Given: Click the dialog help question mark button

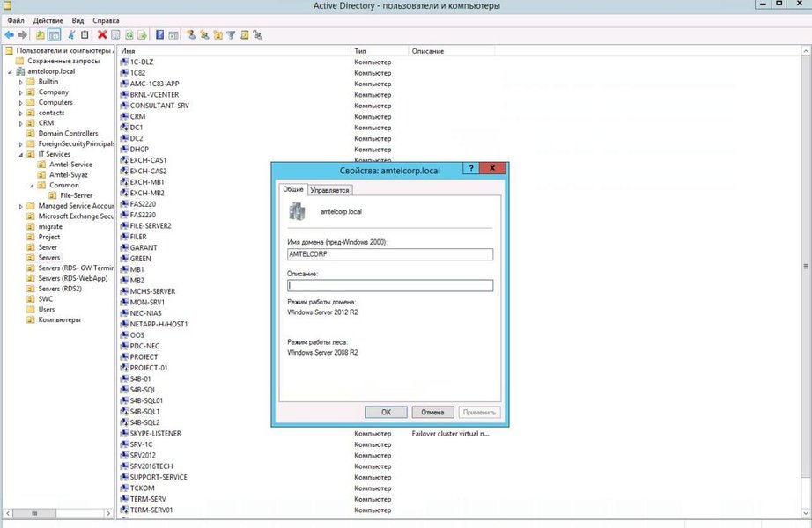Looking at the screenshot, I should pyautogui.click(x=471, y=169).
